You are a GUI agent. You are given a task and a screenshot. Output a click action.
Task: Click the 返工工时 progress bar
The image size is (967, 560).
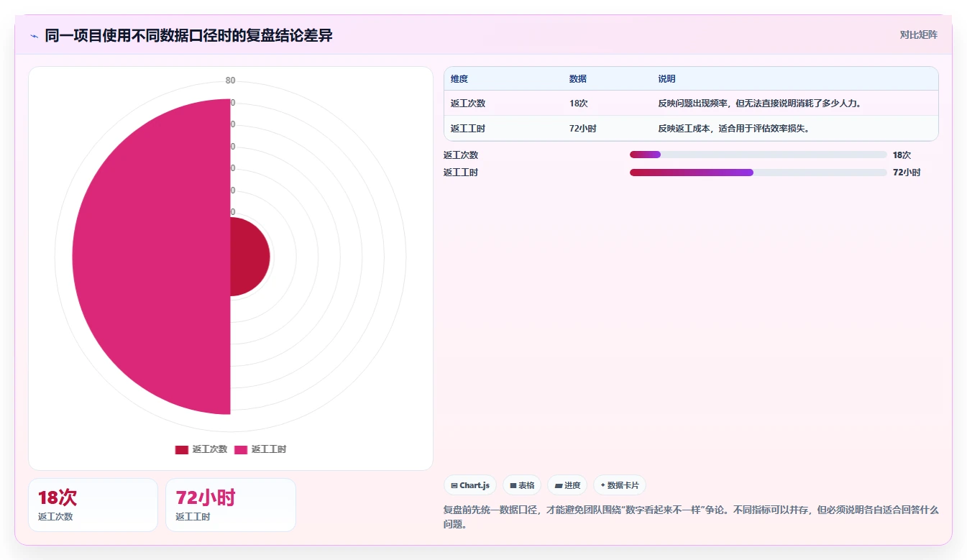coord(758,173)
